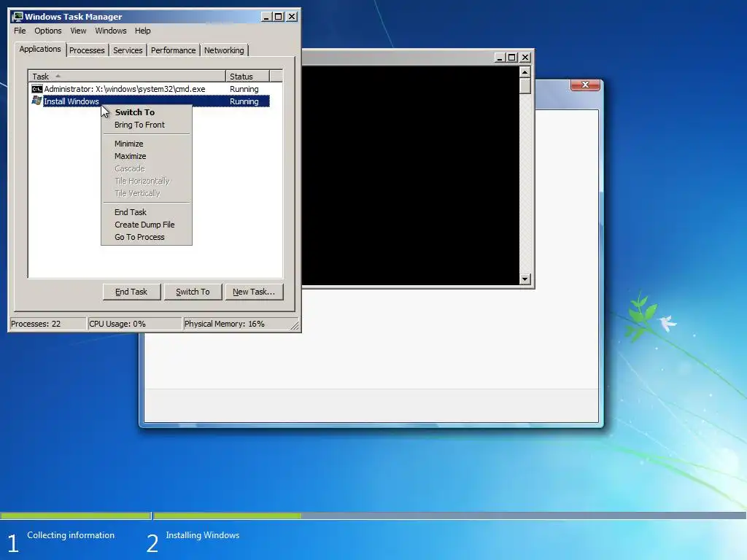Click the command prompt scrollbar thumb
The width and height of the screenshot is (747, 560).
[525, 86]
